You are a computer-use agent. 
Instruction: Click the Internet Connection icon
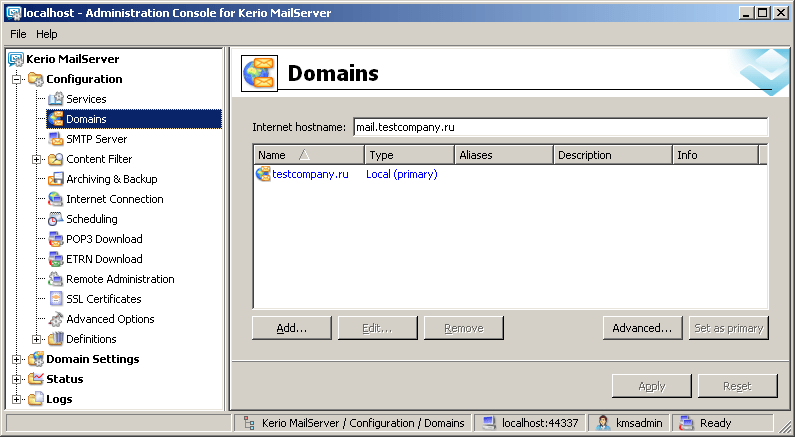tap(56, 199)
